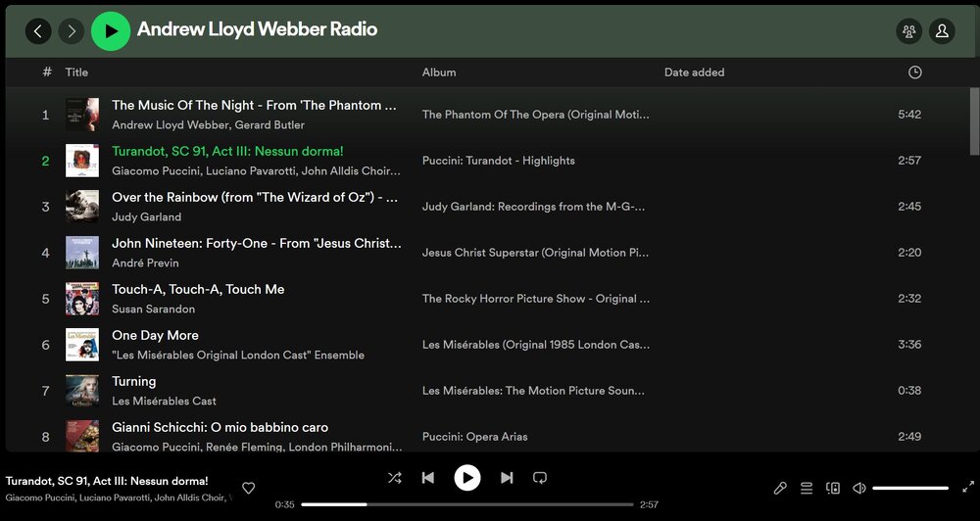This screenshot has height=521, width=980.
Task: Click the now playing title in the player bar
Action: coord(107,481)
